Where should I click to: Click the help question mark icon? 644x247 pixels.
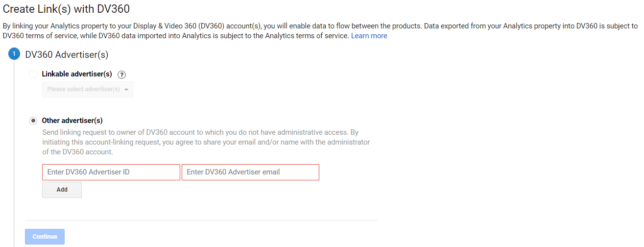(122, 75)
